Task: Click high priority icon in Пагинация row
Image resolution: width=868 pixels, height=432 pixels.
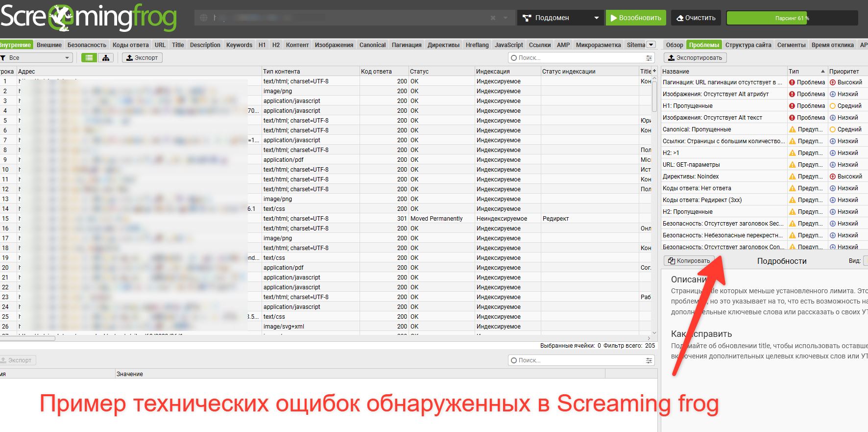Action: click(833, 82)
